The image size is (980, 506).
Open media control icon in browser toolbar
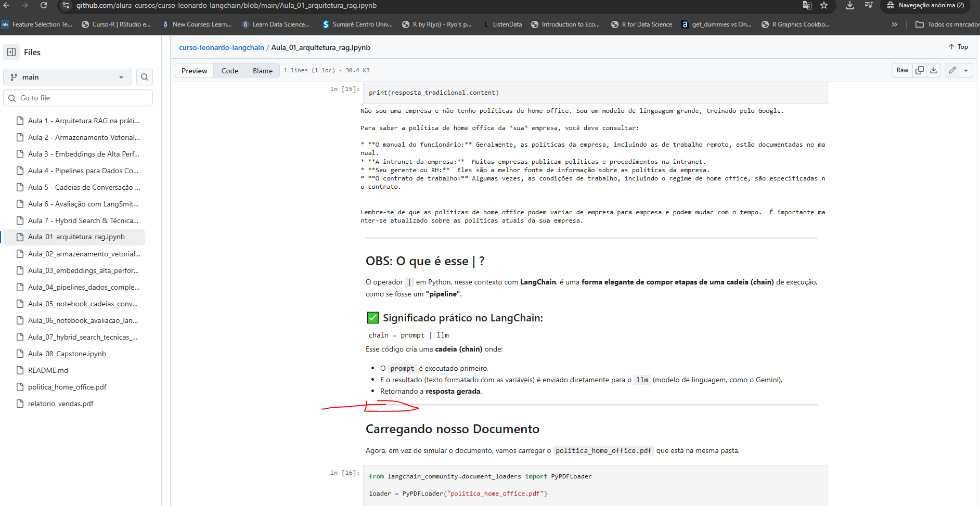click(869, 5)
